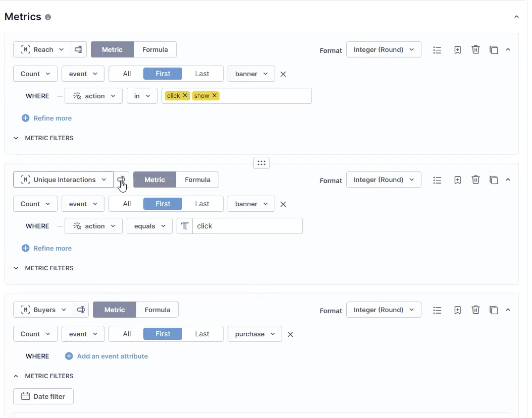Screen dimensions: 532x418
Task: Collapse the entire Metrics section
Action: pos(516,17)
